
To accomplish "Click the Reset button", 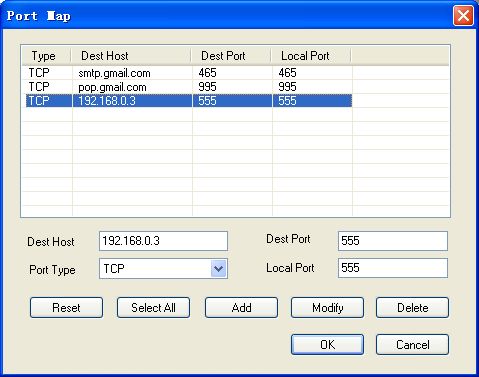I will click(x=66, y=307).
